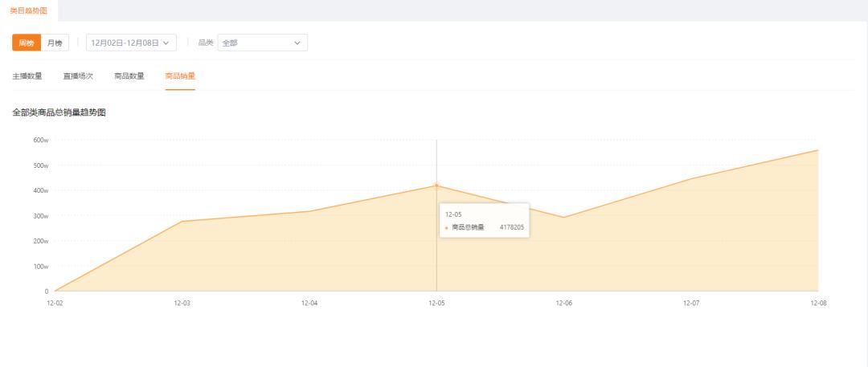The image size is (868, 367).
Task: Click the 12-02 x-axis label
Action: pyautogui.click(x=55, y=303)
